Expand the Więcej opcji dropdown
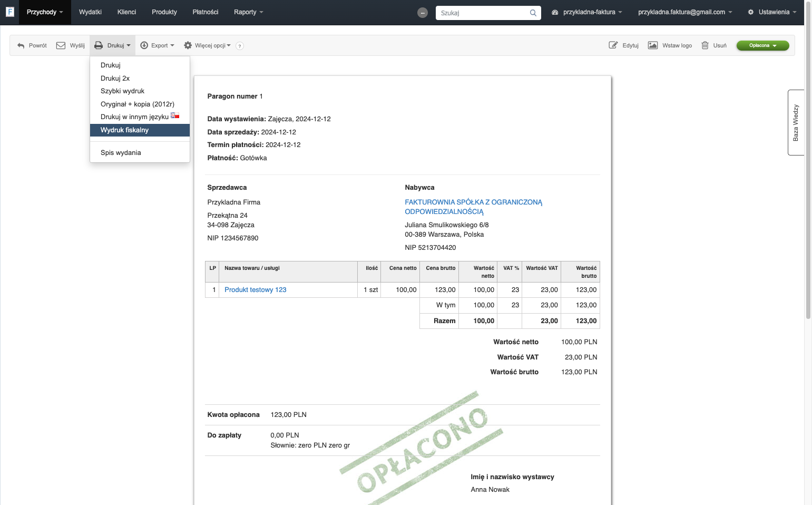This screenshot has width=812, height=505. point(229,45)
